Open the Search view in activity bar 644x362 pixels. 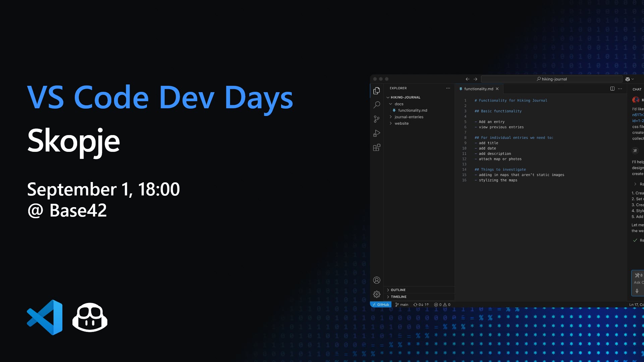377,105
